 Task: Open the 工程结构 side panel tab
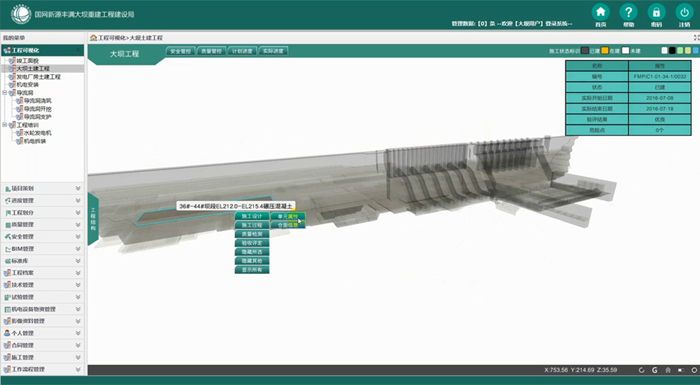coord(93,219)
